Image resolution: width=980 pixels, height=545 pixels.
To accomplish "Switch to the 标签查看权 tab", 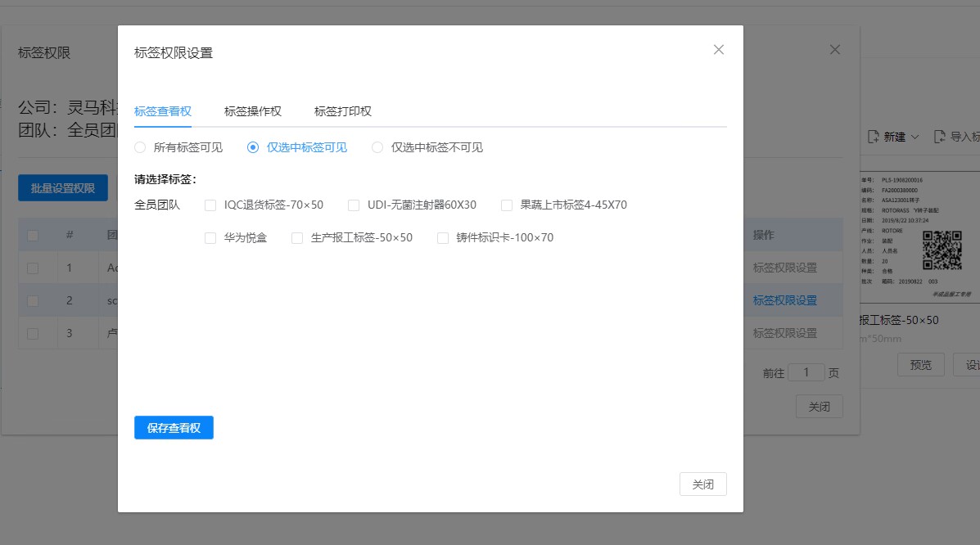I will pos(163,111).
